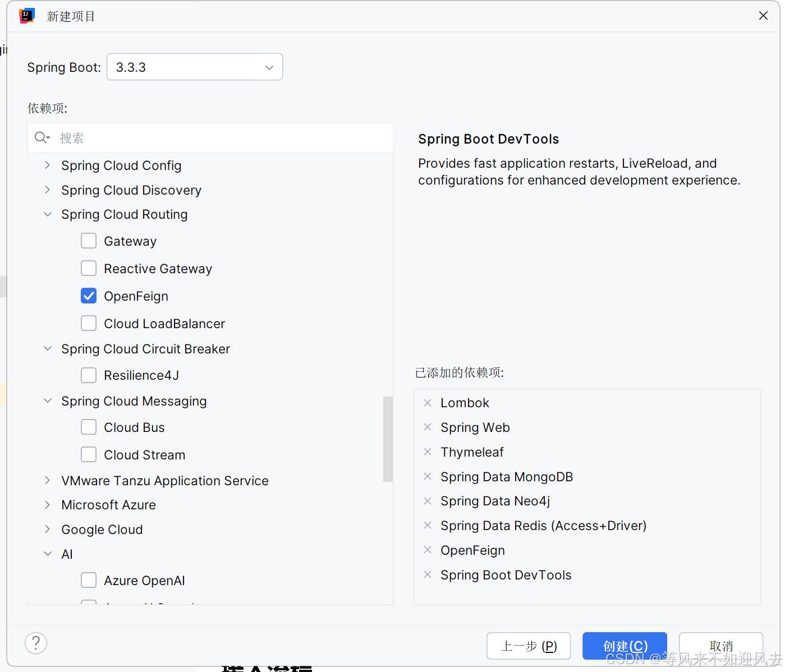The image size is (785, 672).
Task: Enable the Cloud Stream checkbox
Action: point(89,455)
